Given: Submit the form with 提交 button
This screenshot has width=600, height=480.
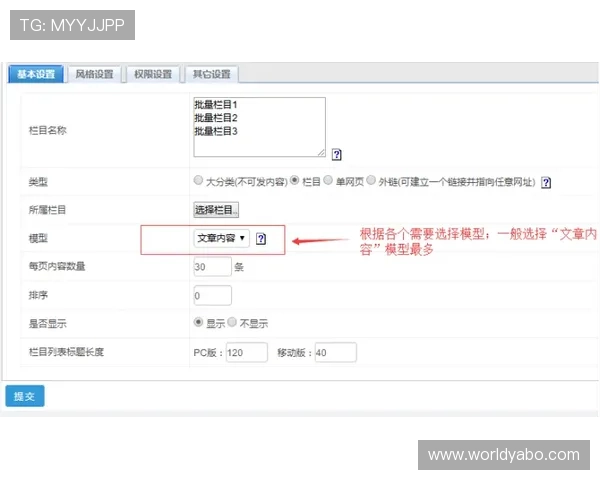Looking at the screenshot, I should [25, 396].
